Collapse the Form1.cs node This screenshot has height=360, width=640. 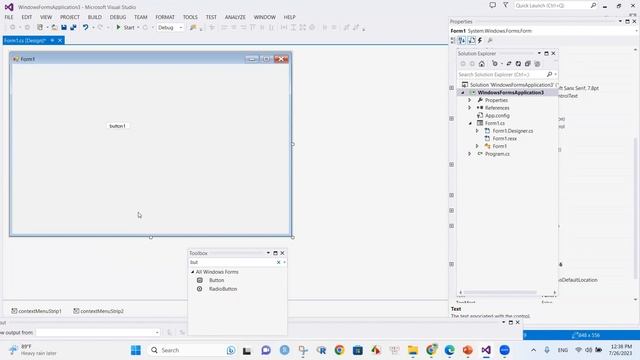[470, 123]
